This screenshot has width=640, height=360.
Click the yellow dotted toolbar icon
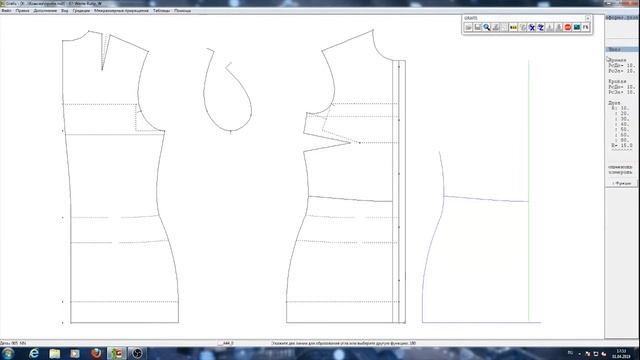(513, 27)
